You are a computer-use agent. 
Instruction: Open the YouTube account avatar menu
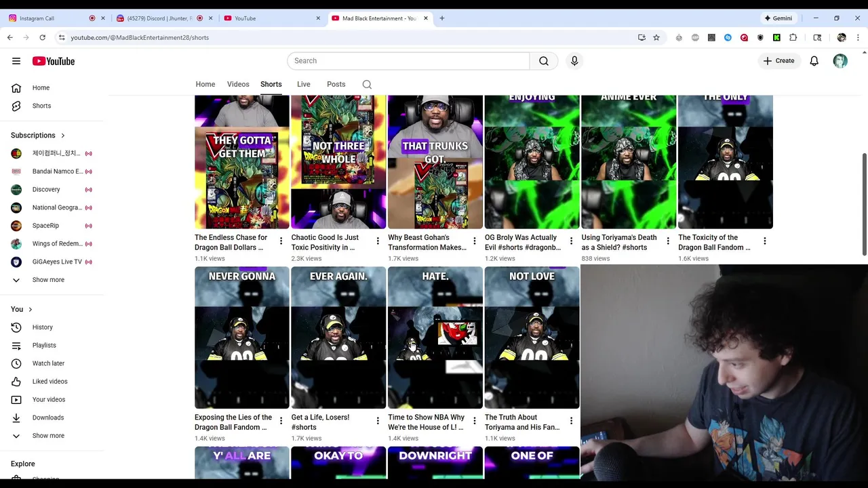[840, 61]
